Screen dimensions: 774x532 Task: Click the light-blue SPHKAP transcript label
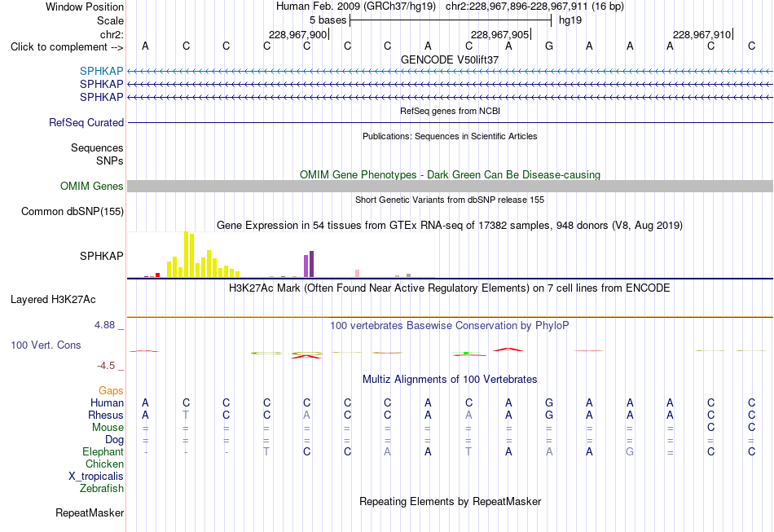pos(101,71)
